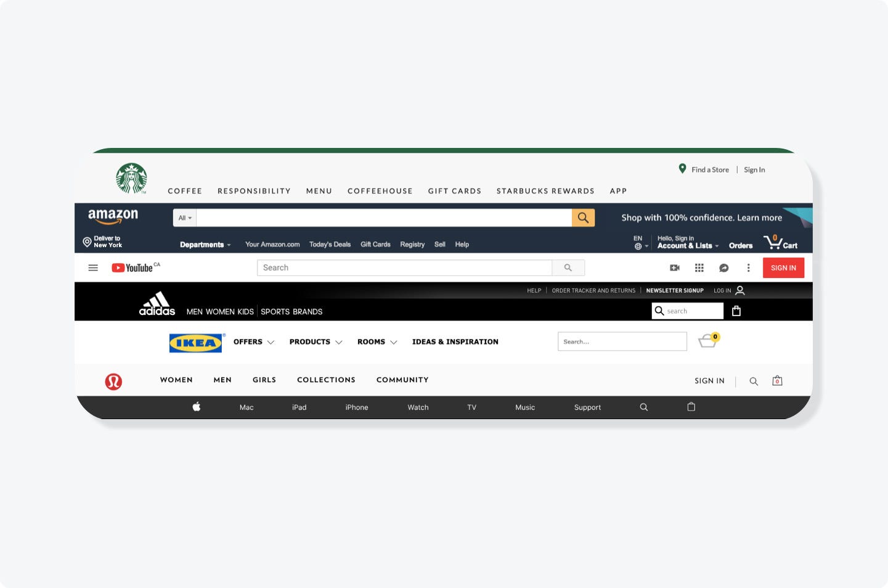This screenshot has height=588, width=888.
Task: Click adidas Order Tracker and Returns link
Action: [593, 290]
